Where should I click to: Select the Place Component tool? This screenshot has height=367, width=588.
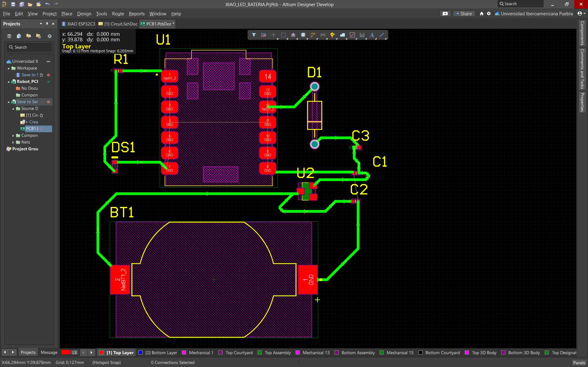coord(303,35)
